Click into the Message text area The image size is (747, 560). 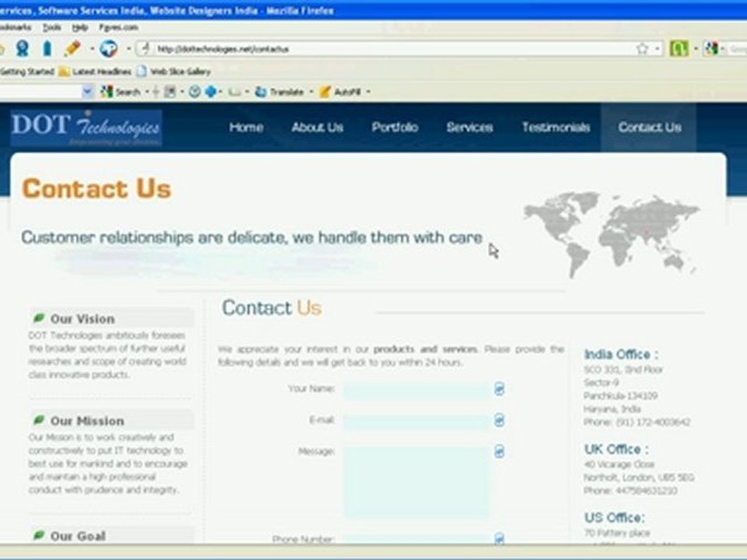pyautogui.click(x=416, y=482)
